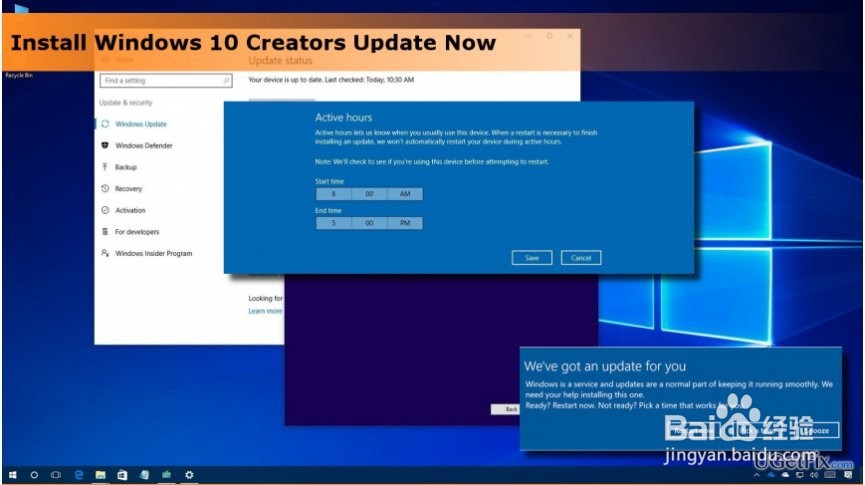
Task: Change the Start time minutes 00
Action: (x=369, y=194)
